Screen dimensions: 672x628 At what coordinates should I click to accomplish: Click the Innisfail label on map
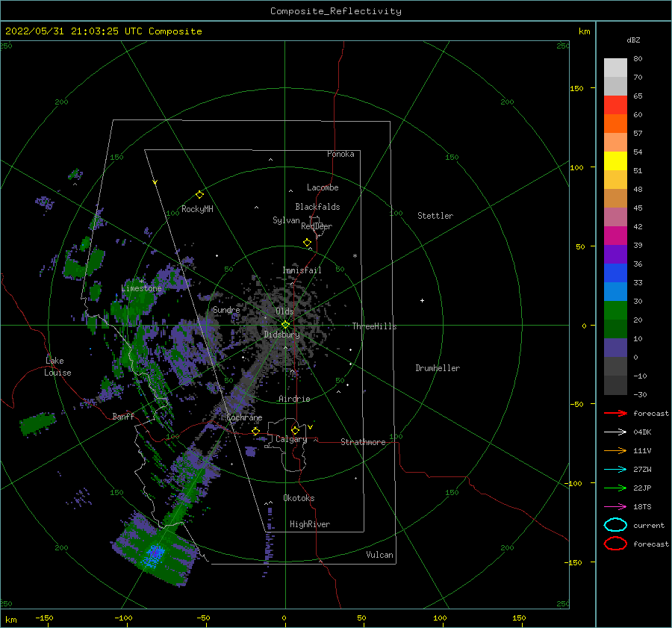[x=302, y=270]
